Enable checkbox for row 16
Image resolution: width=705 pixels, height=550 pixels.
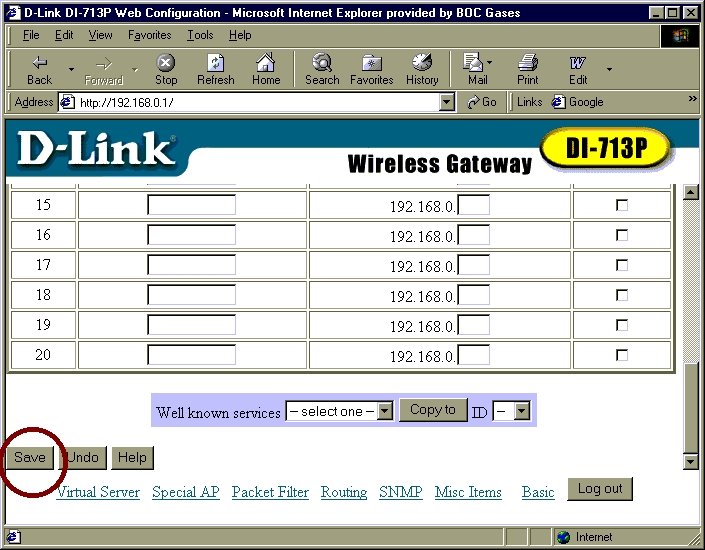coord(622,235)
